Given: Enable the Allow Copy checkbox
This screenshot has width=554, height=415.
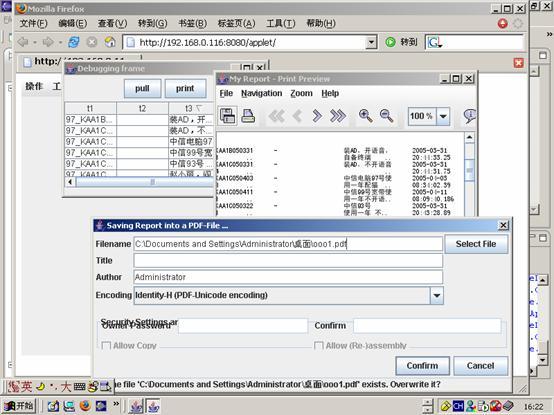Looking at the screenshot, I should (x=106, y=345).
